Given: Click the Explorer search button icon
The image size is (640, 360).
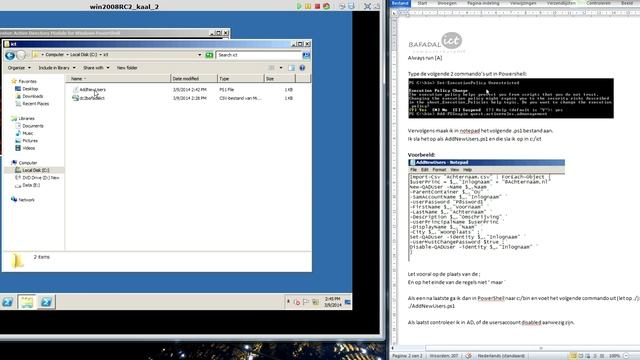Looking at the screenshot, I should 306,55.
